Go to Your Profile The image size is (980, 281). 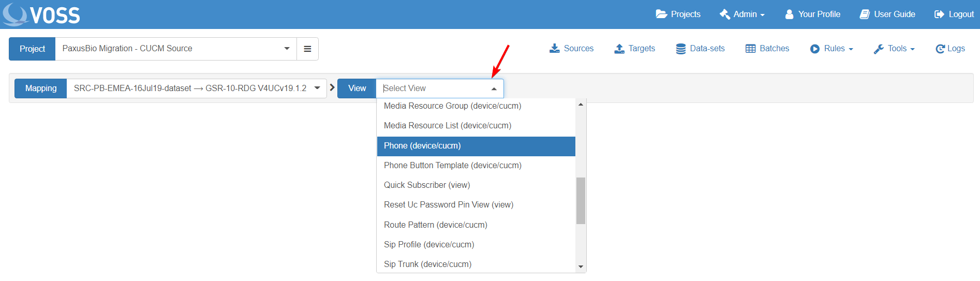click(812, 14)
